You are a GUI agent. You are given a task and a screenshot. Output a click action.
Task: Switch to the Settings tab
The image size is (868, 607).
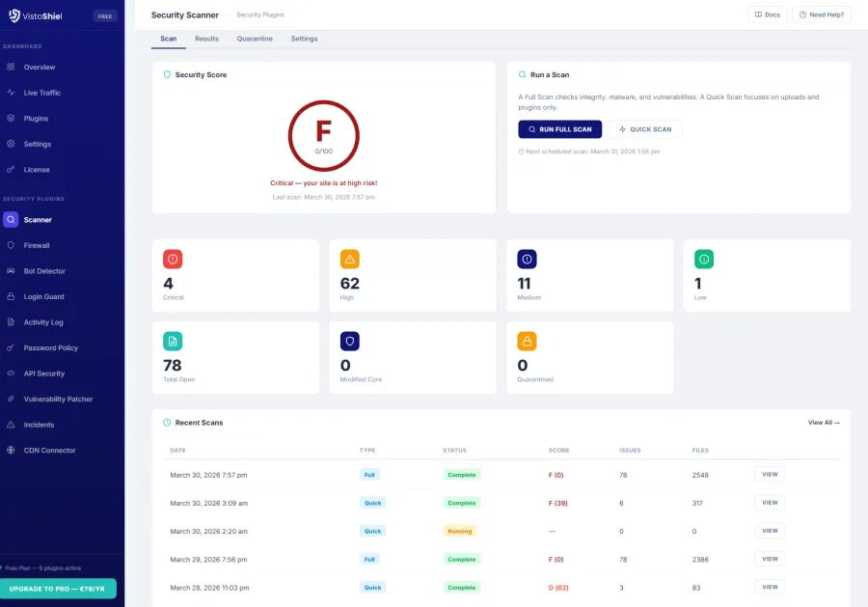click(x=304, y=39)
